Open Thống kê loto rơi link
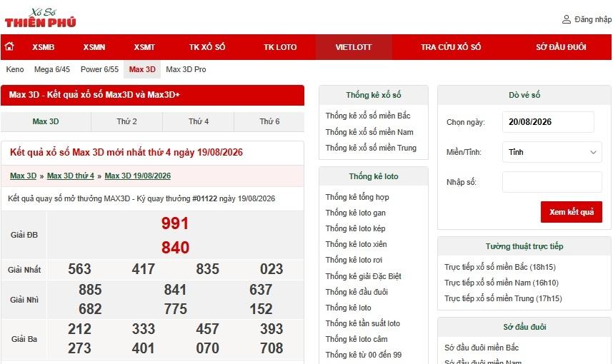The width and height of the screenshot is (613, 364). click(354, 260)
